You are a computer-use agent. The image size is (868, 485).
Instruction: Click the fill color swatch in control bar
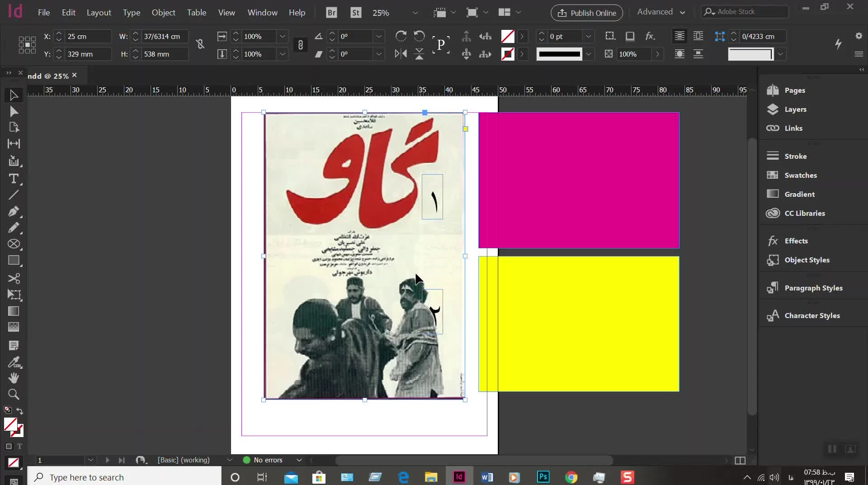pos(508,36)
